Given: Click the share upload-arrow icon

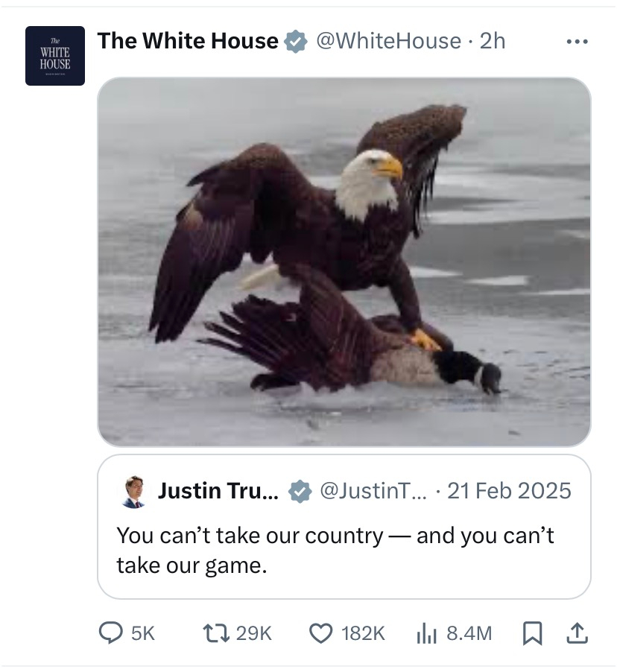Looking at the screenshot, I should [x=577, y=633].
